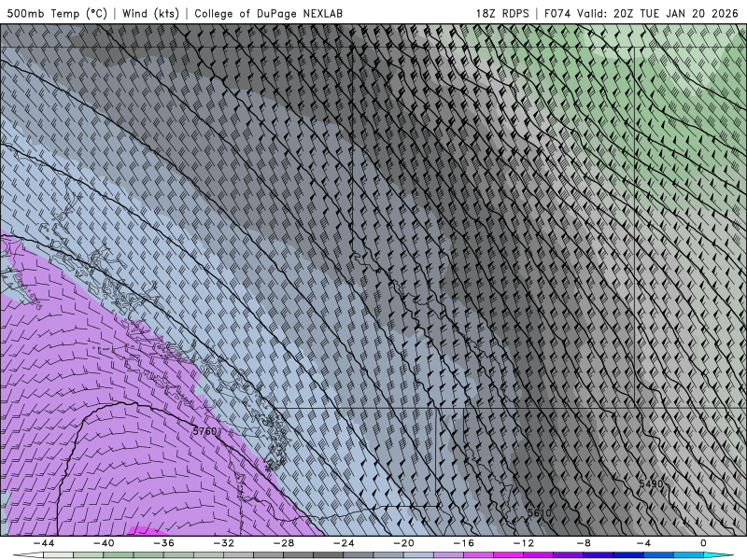
Task: Click the -20 color scale label
Action: [x=403, y=543]
